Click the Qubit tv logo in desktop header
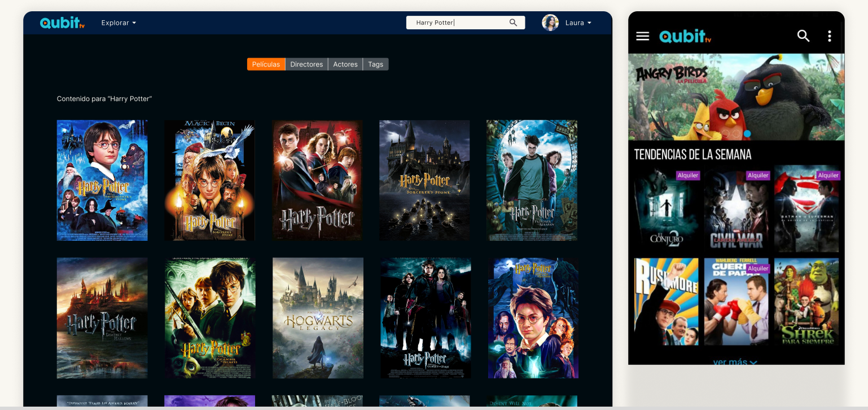 [x=62, y=23]
